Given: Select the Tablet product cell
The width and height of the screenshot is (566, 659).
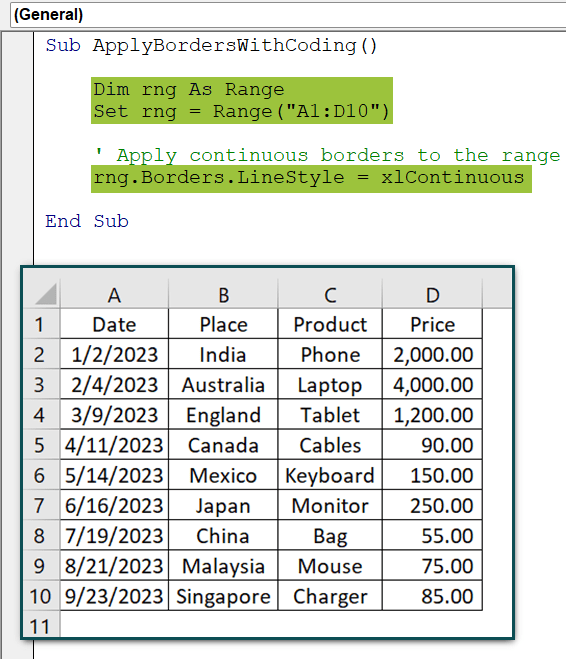Looking at the screenshot, I should (330, 415).
